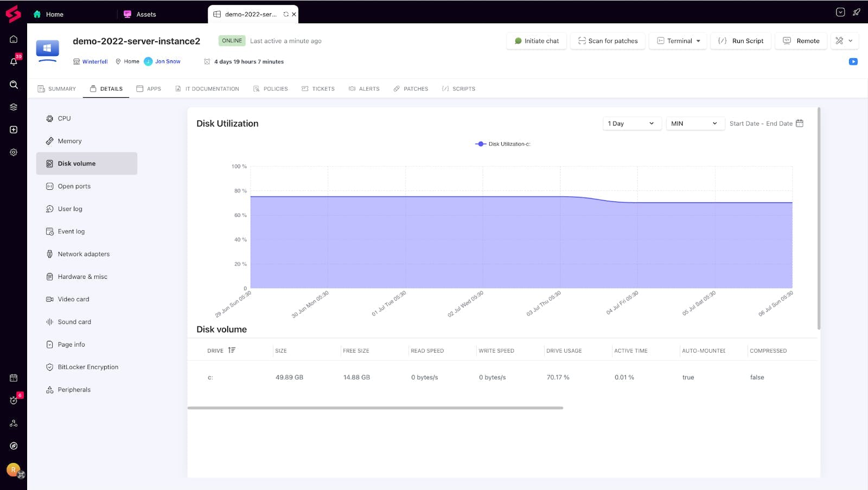Select Sound card in the sidebar
Screen dimensions: 868x490
click(x=87, y=322)
